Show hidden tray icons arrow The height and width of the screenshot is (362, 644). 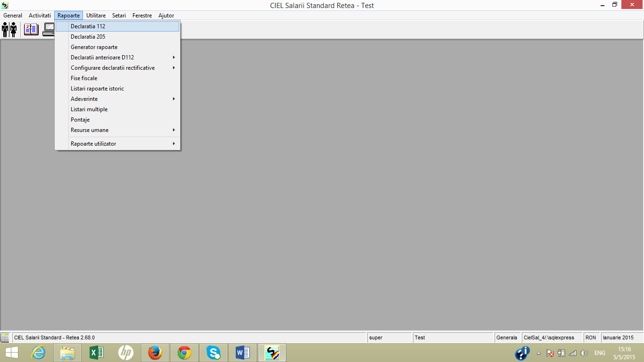tap(539, 353)
